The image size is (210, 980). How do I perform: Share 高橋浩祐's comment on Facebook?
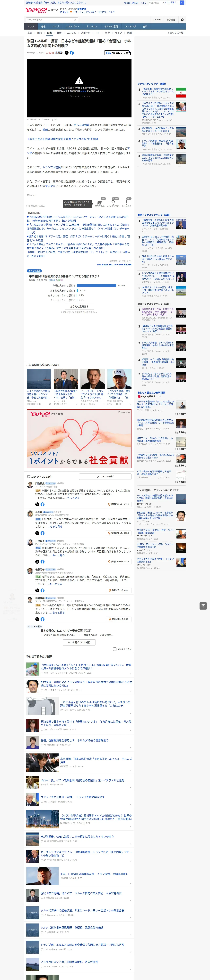(x=42, y=619)
